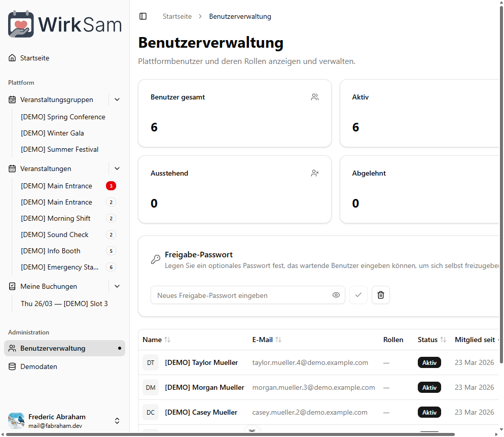Click user-x icon on Ausstehend card
This screenshot has height=437, width=504.
315,173
